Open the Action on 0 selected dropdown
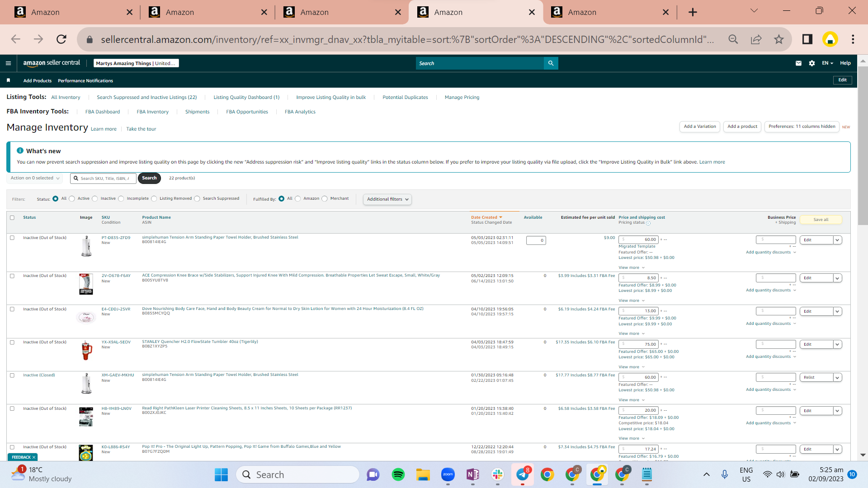The width and height of the screenshot is (868, 488). tap(35, 178)
